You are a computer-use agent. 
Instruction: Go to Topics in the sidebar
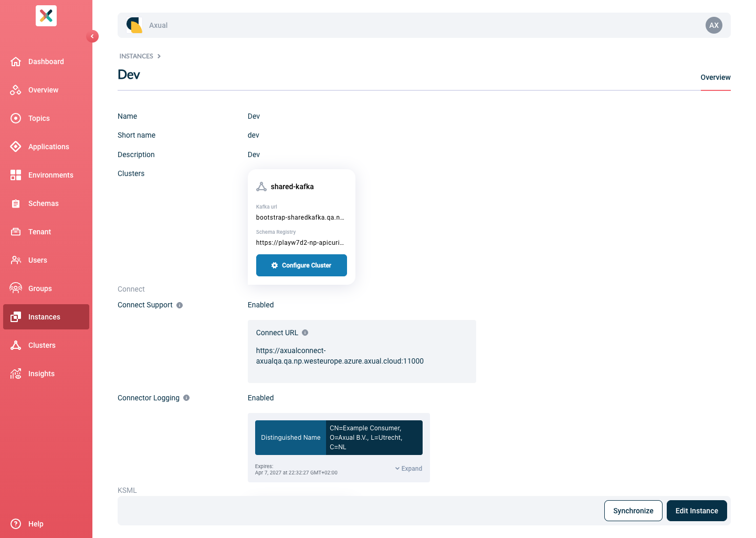click(46, 118)
